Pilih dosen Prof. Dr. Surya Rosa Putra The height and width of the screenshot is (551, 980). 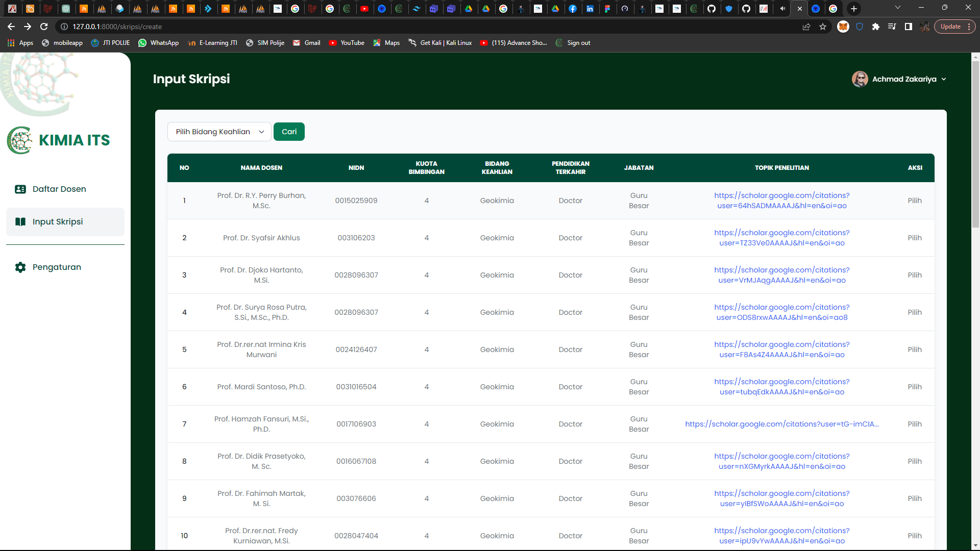point(915,313)
